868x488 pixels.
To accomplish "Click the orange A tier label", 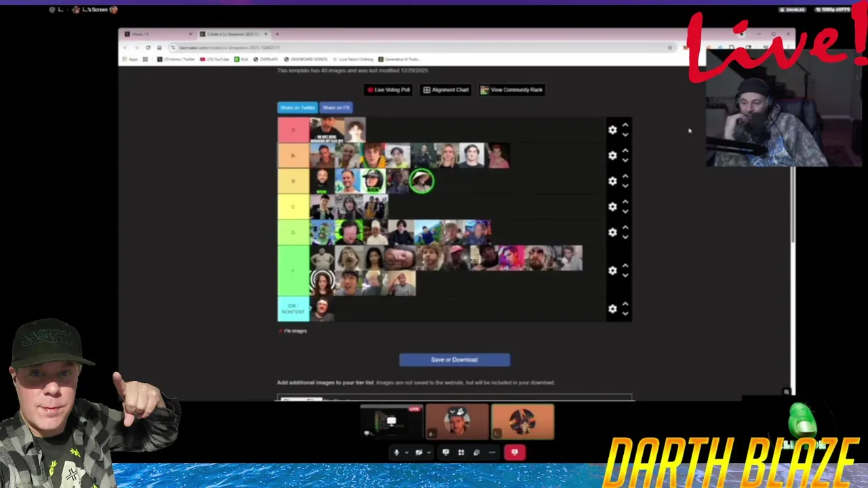I will coord(294,156).
